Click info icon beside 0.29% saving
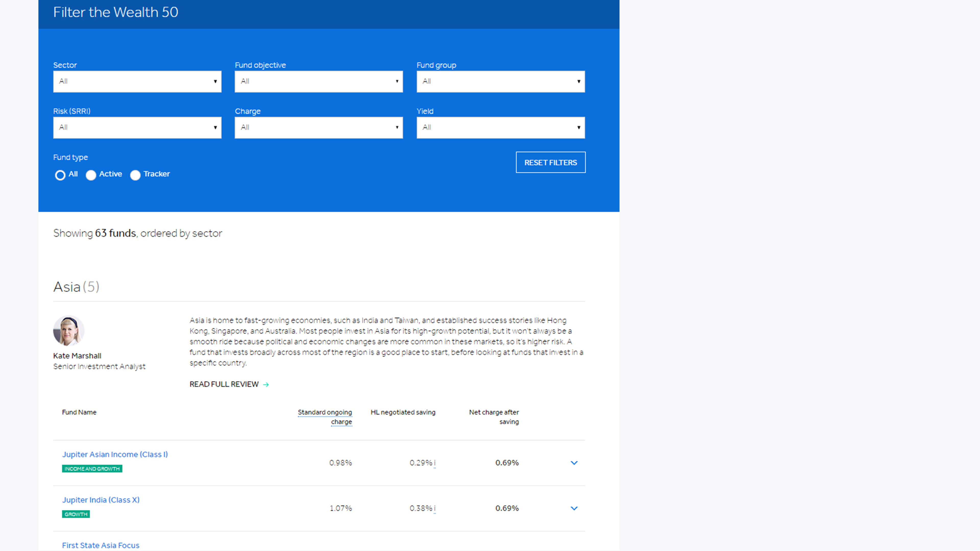Image resolution: width=980 pixels, height=551 pixels. 434,463
